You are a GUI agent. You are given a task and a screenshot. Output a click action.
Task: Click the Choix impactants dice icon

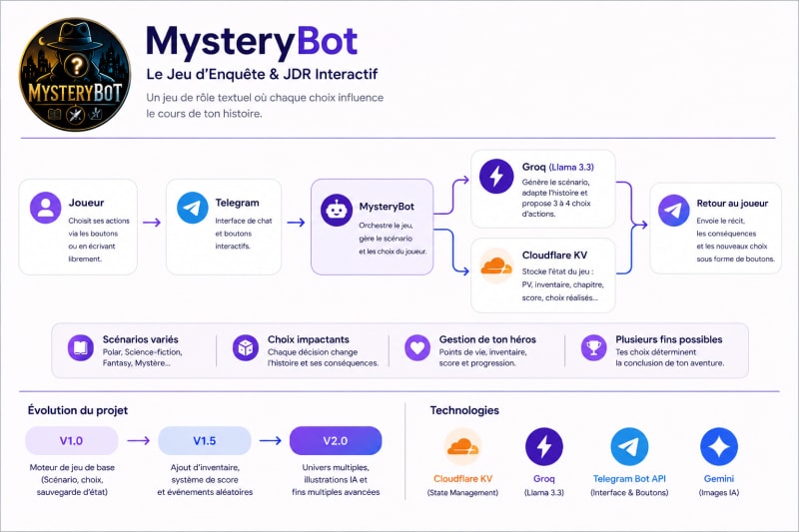246,347
